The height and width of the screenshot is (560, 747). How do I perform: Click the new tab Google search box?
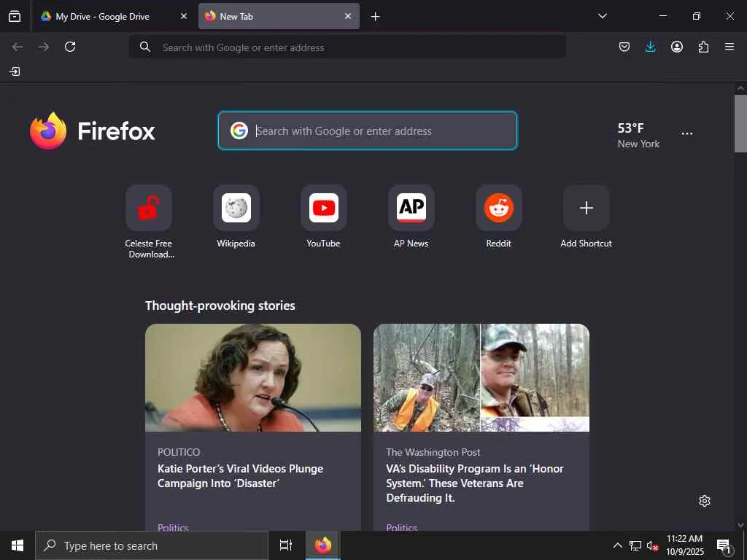[x=368, y=131]
